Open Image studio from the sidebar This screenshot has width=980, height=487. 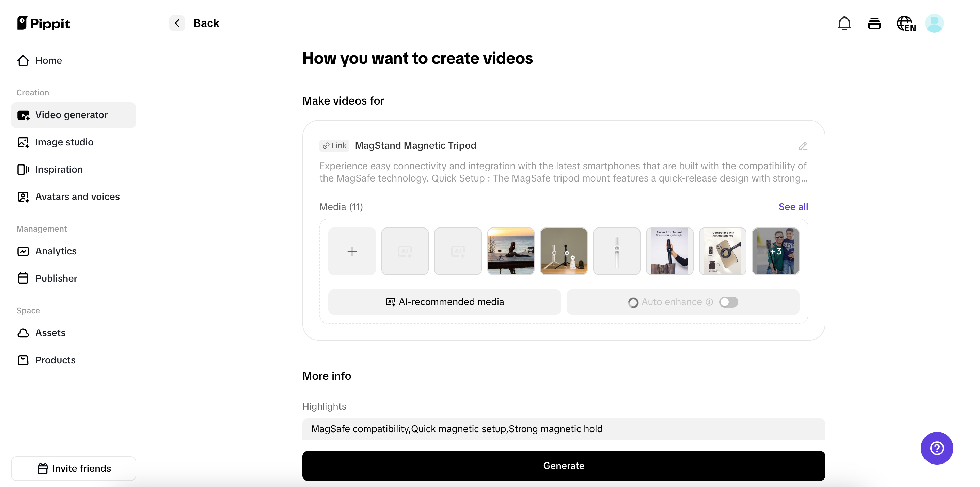[74, 142]
